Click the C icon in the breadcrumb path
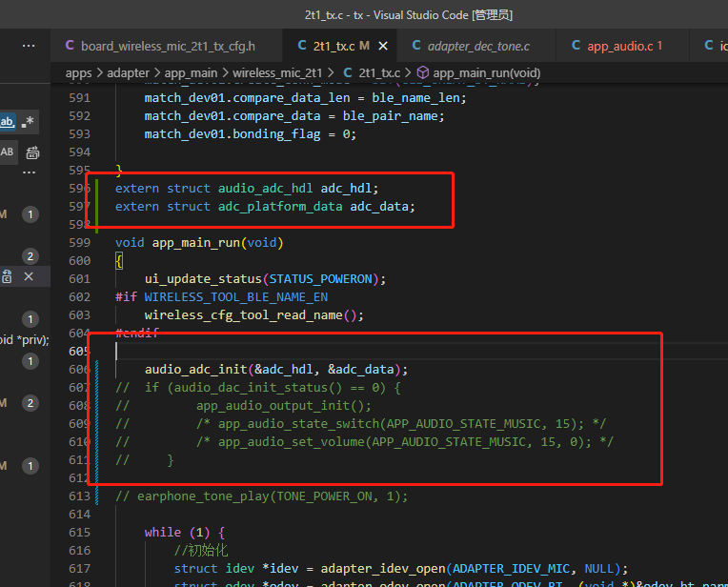Viewport: 728px width, 587px height. pyautogui.click(x=347, y=73)
